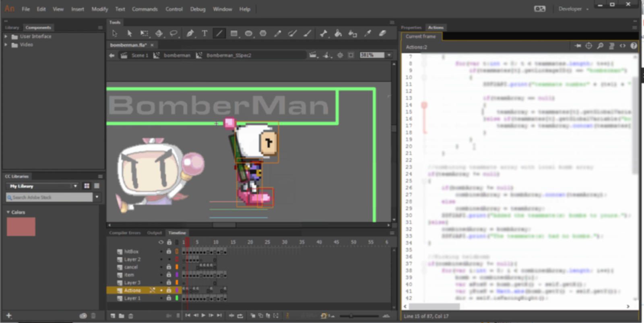This screenshot has height=323, width=644.
Task: Toggle outline view for all layers
Action: click(177, 242)
